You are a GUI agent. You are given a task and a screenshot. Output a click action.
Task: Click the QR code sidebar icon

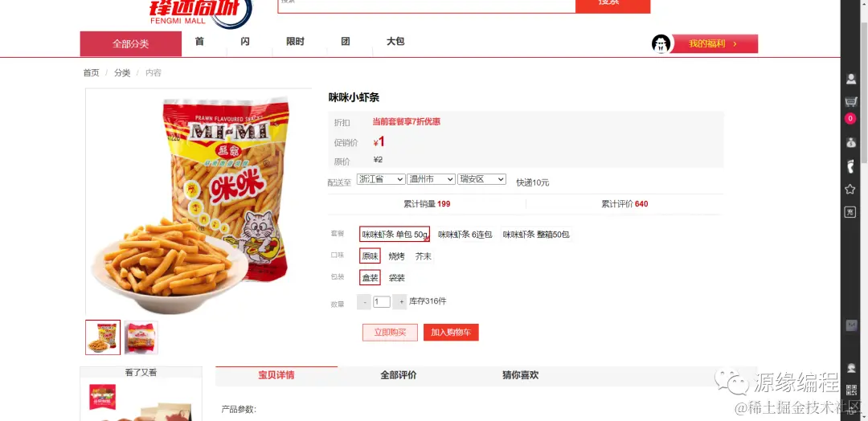coord(851,389)
